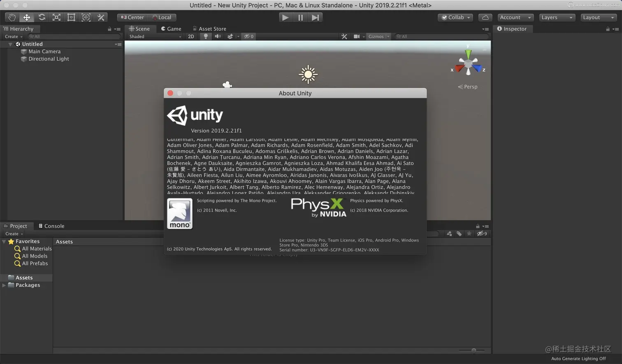Viewport: 622px width, 364px height.
Task: Search by label tag icon in Project
Action: point(459,234)
